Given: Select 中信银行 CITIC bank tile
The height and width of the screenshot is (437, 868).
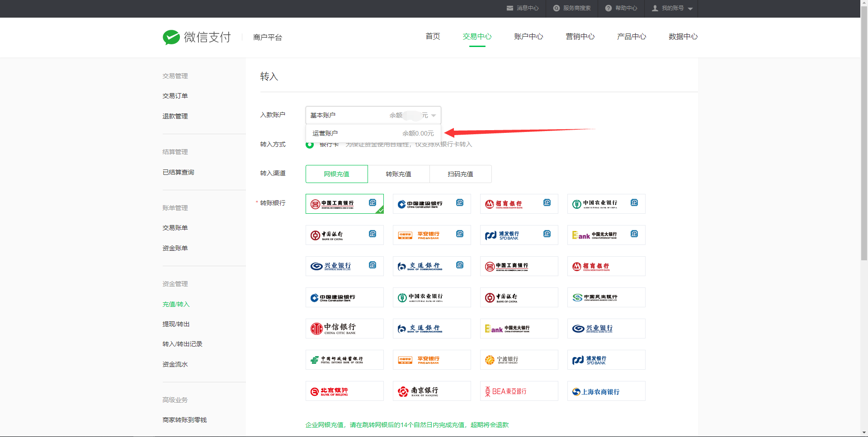Looking at the screenshot, I should coord(344,329).
